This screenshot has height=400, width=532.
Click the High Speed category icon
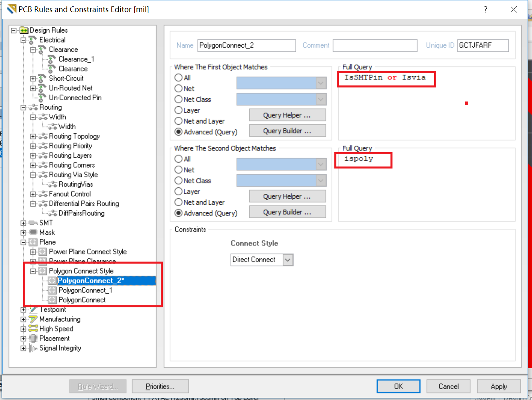point(33,329)
